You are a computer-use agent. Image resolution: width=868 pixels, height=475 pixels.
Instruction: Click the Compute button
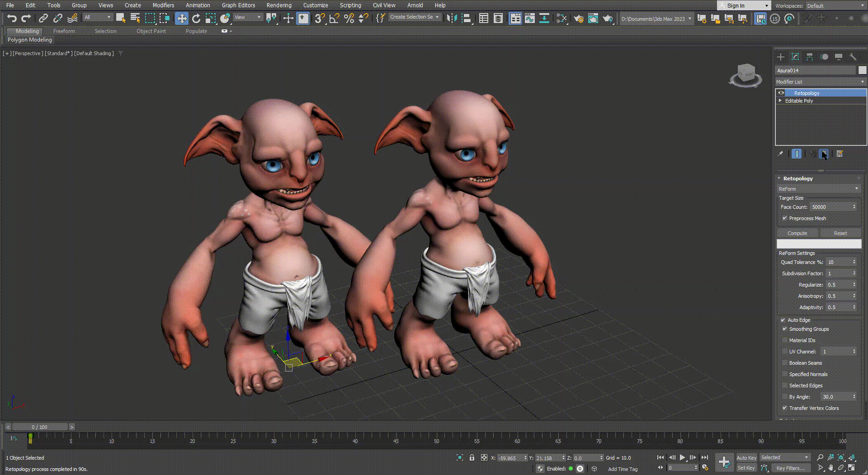pyautogui.click(x=797, y=233)
